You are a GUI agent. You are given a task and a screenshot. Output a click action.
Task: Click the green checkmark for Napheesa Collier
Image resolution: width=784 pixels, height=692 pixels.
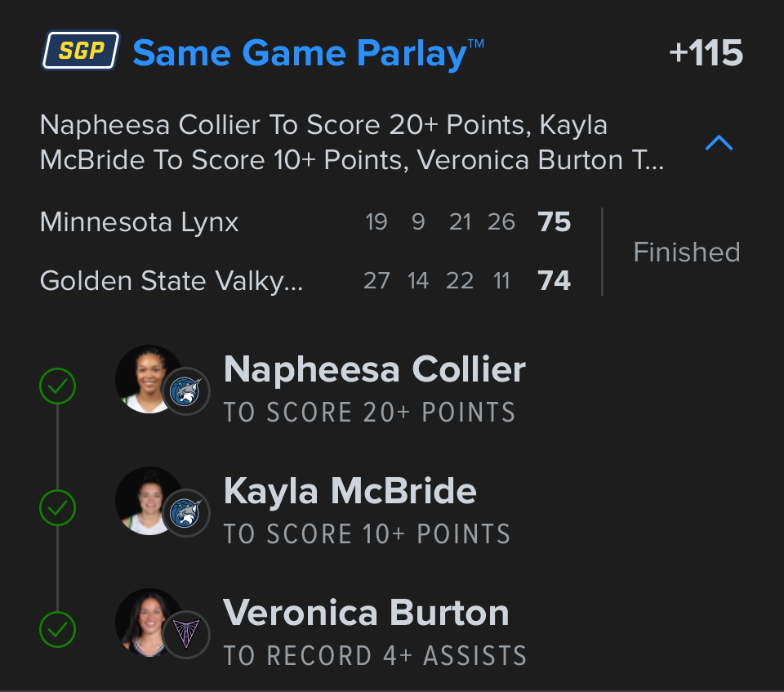(57, 386)
